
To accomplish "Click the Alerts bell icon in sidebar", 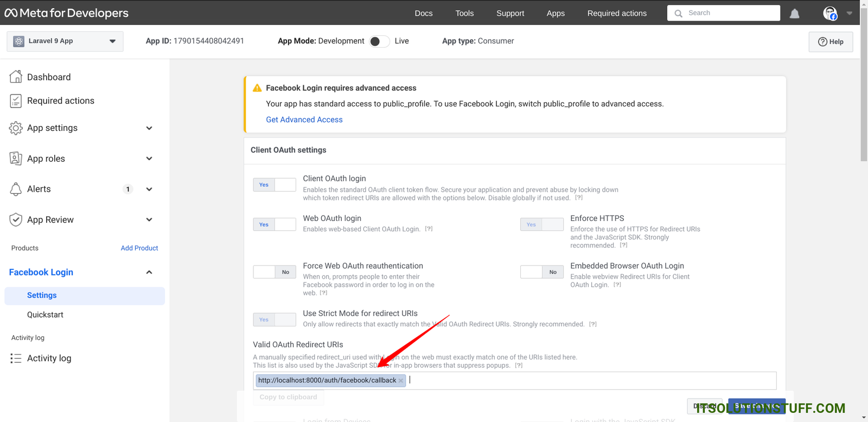I will coord(16,189).
